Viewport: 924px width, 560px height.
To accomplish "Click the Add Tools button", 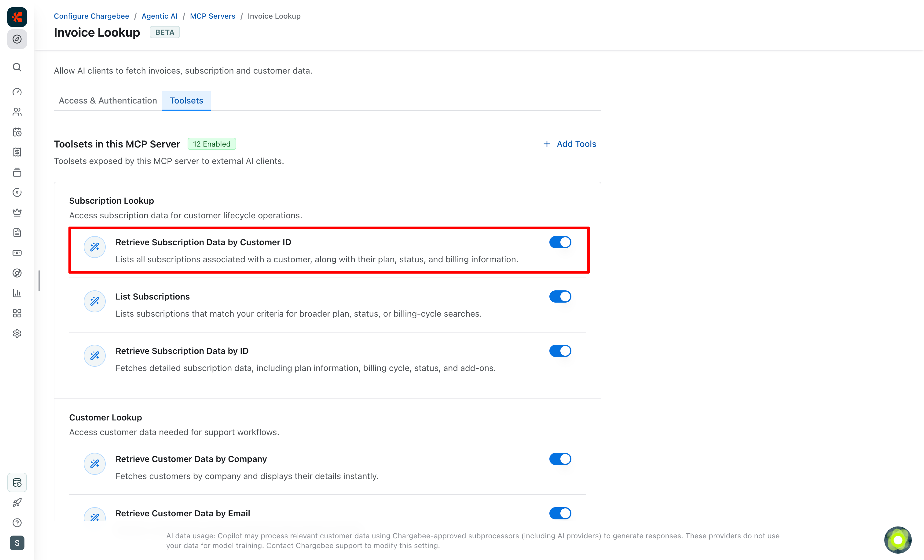I will (570, 144).
